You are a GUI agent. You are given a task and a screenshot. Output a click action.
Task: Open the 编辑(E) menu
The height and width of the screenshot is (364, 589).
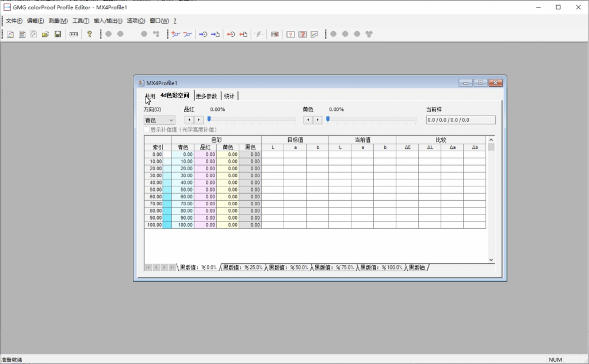pos(35,21)
